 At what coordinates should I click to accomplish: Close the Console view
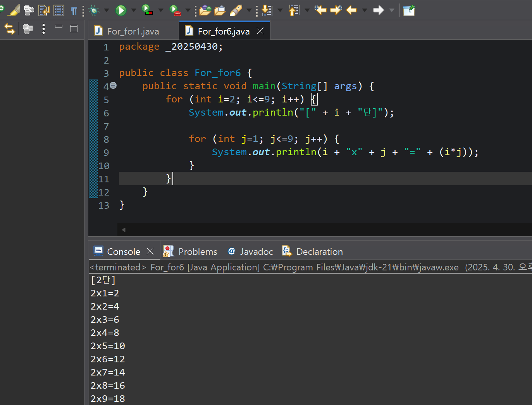click(150, 251)
